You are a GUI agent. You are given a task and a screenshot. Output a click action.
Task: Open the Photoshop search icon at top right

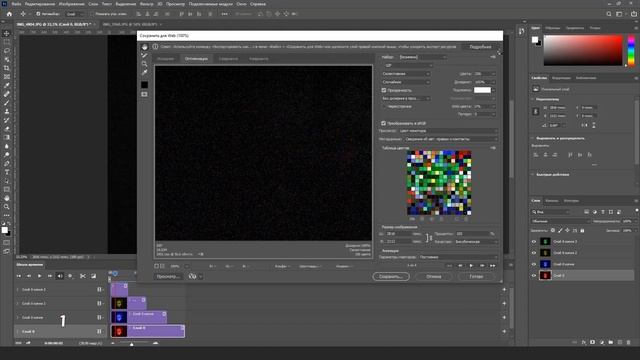(609, 14)
